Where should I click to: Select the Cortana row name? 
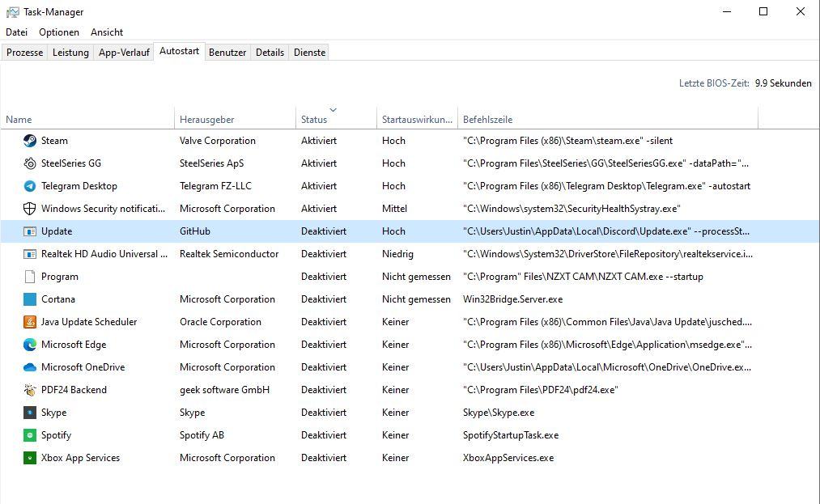[58, 299]
